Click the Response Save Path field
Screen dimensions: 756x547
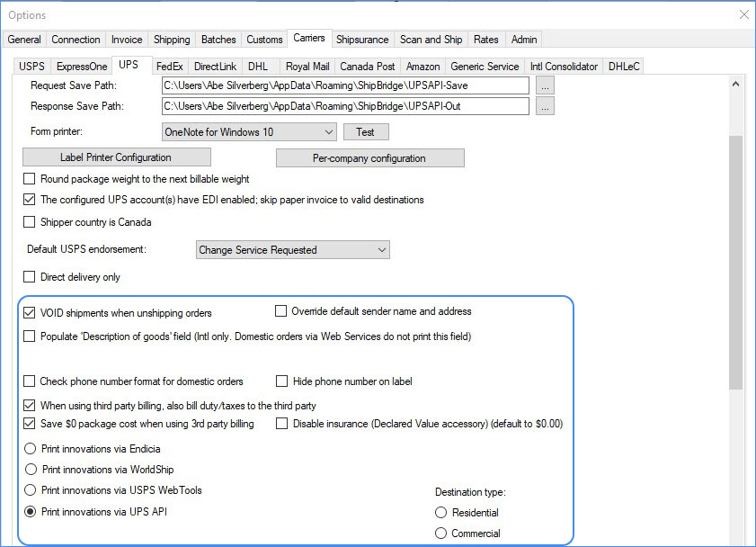pyautogui.click(x=345, y=106)
